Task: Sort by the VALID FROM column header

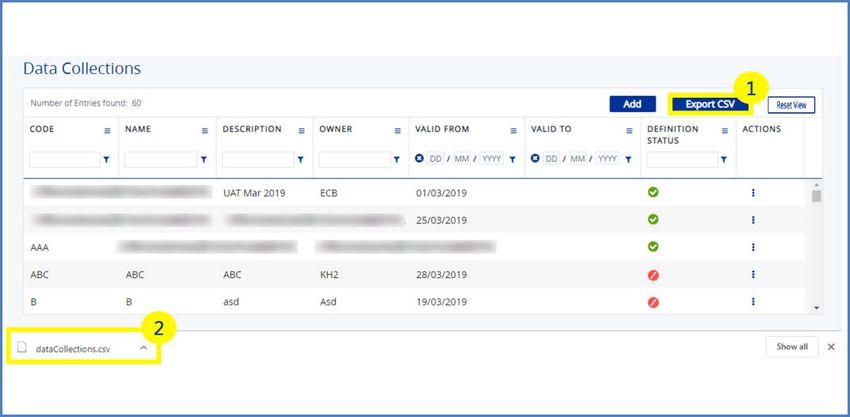Action: pos(442,129)
